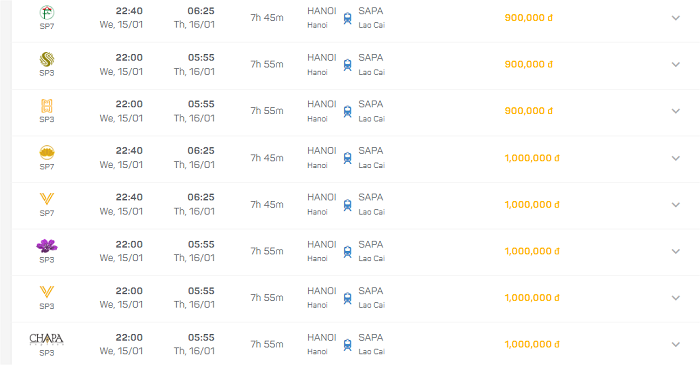Click the orange pattern logo on the SP3 row
700x365 pixels.
tap(47, 106)
